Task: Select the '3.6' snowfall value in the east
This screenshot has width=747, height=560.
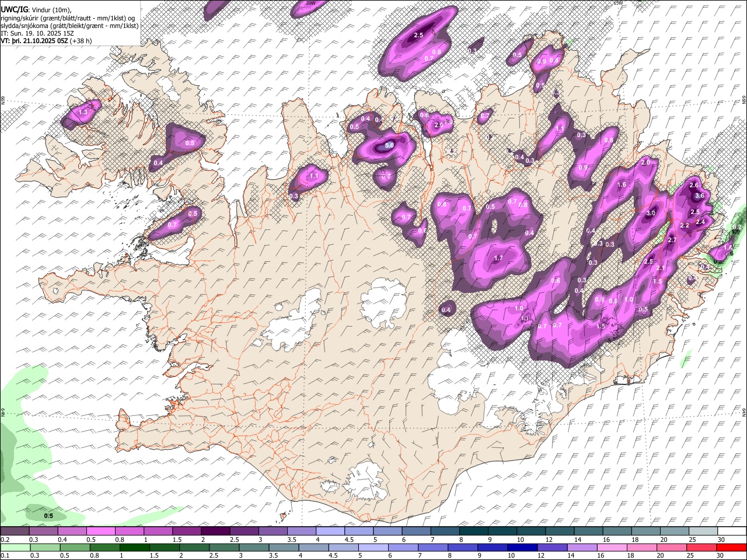Action: coord(700,195)
